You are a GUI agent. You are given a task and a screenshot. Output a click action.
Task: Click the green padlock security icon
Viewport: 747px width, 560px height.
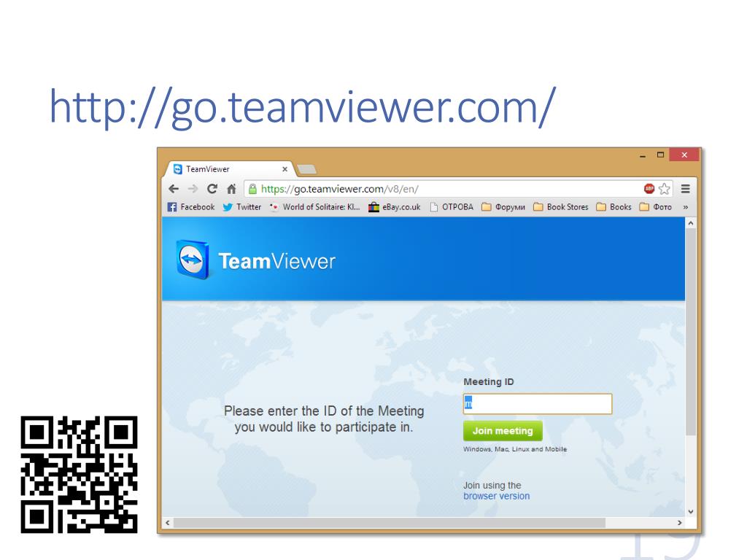coord(253,189)
